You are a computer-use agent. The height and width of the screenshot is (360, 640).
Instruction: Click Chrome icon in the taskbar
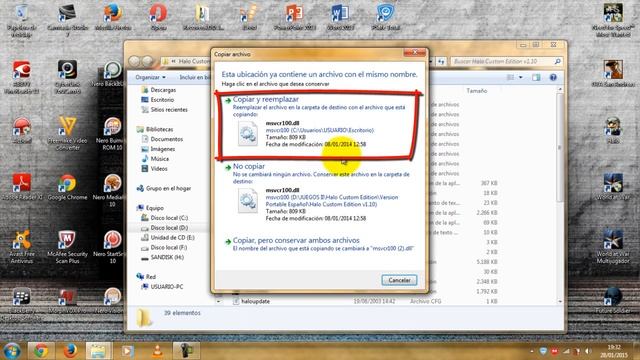point(41,351)
